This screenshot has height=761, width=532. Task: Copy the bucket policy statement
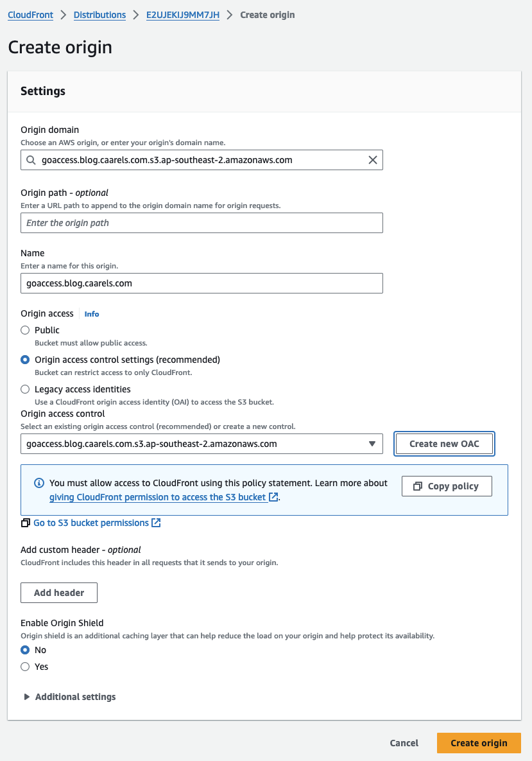pos(447,486)
